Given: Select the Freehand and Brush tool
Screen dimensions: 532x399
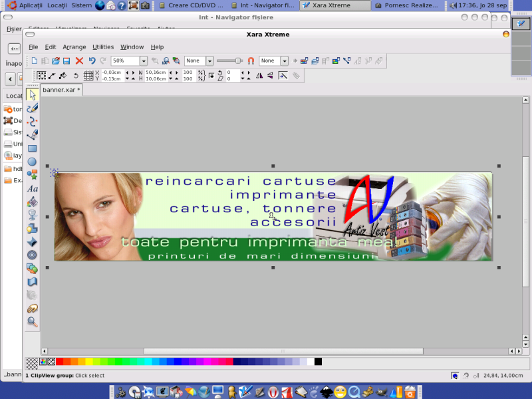Looking at the screenshot, I should [32, 108].
